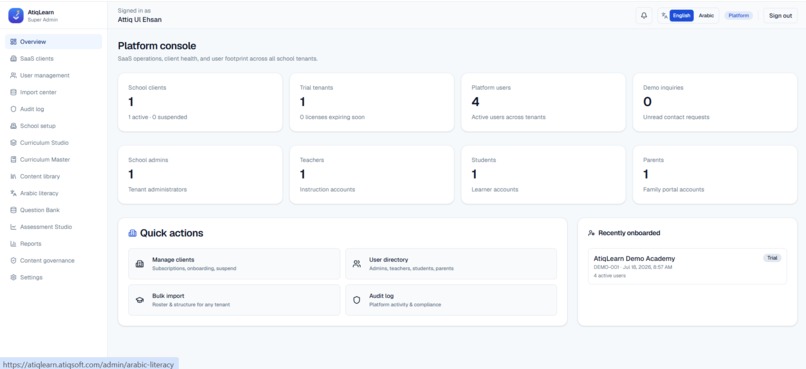This screenshot has width=806, height=369.
Task: Select the School admins stat card
Action: [x=200, y=175]
